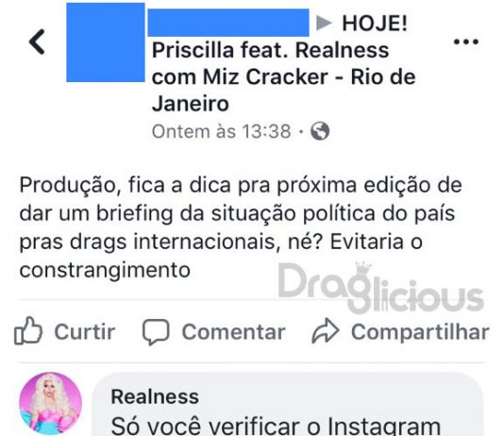504x436 pixels.
Task: Open Realness commenter profile picture
Action: (x=50, y=403)
